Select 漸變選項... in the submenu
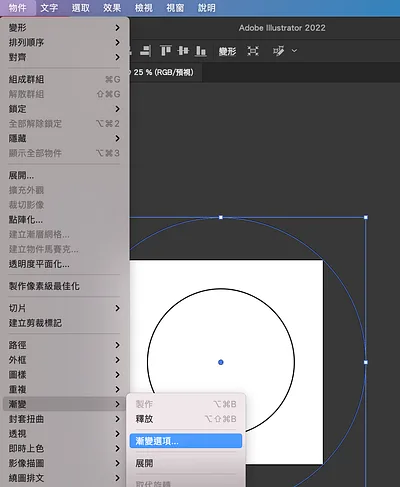Screen dimensions: 400x487 pyautogui.click(x=186, y=441)
